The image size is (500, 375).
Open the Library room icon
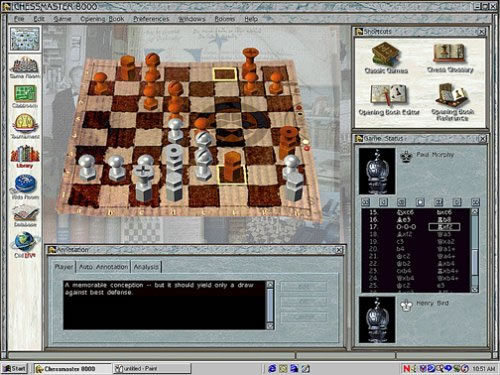pos(25,156)
